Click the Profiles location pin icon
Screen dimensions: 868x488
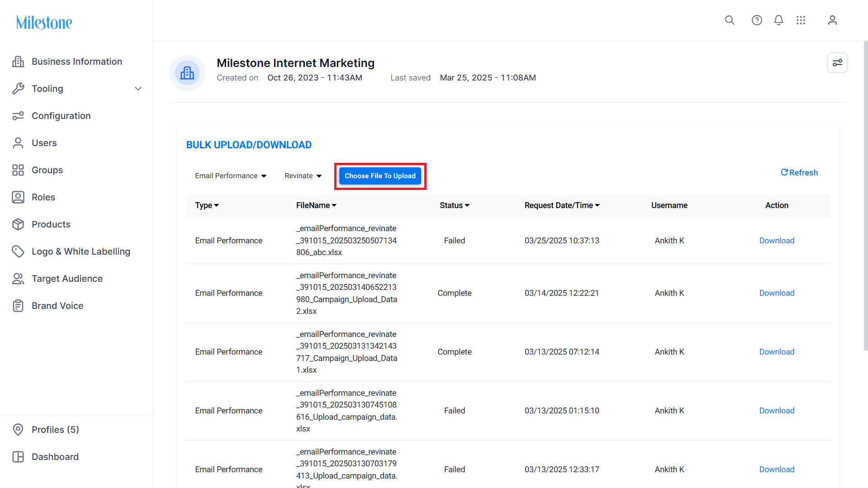[x=18, y=430]
